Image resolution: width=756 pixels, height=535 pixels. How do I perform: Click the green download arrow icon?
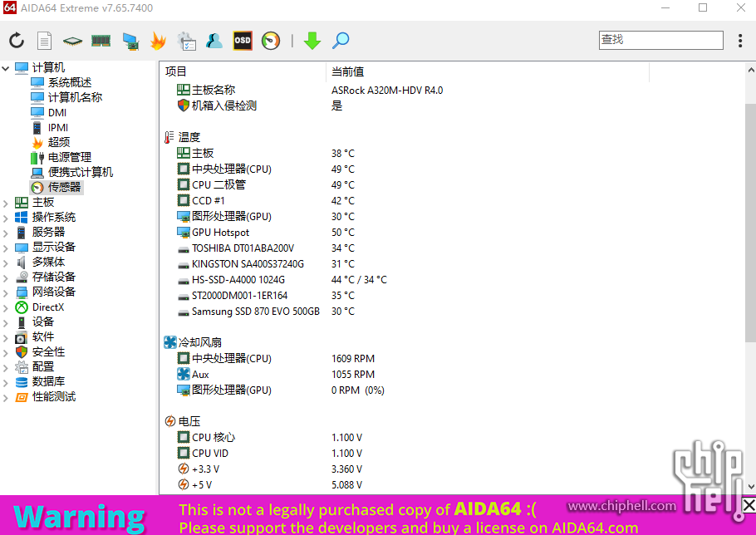pos(312,41)
